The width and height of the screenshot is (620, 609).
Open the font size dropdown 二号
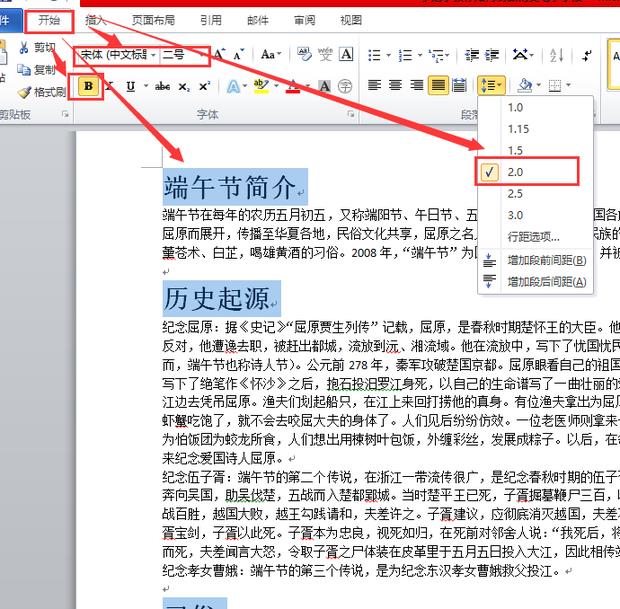[x=187, y=54]
